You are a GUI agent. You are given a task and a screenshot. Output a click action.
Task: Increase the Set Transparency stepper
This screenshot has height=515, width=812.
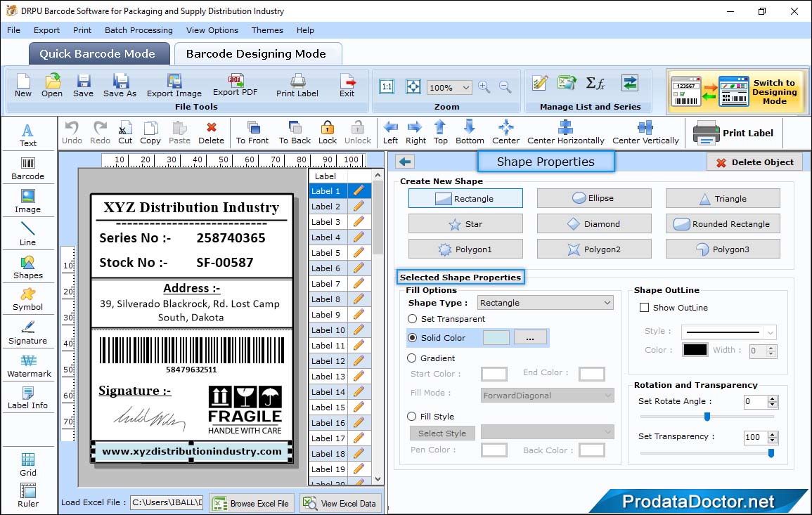click(x=773, y=434)
